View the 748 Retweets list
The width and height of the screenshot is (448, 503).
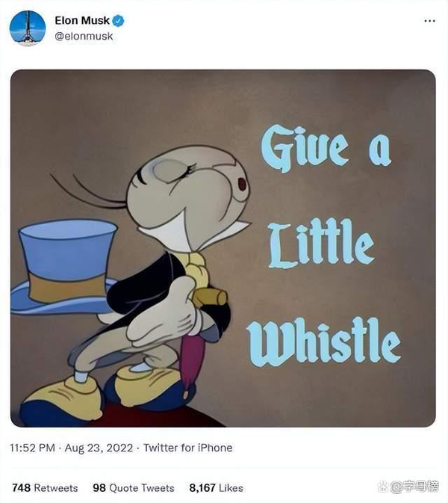(45, 488)
